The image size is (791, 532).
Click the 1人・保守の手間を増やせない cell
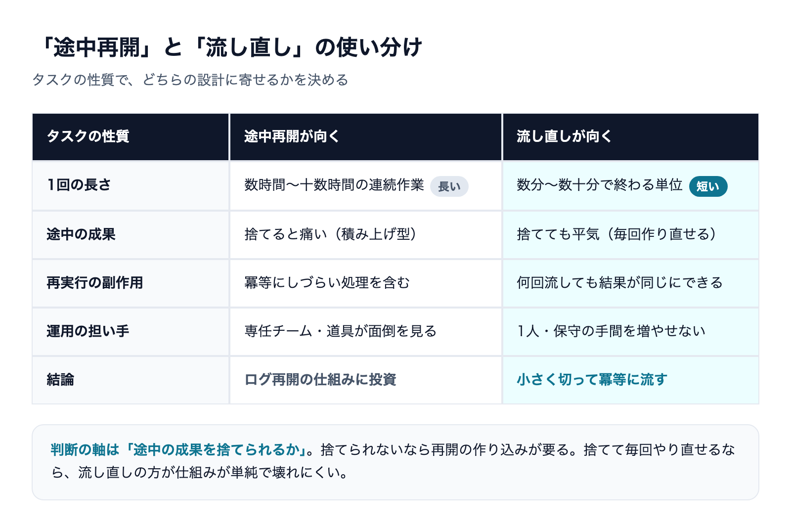tap(631, 332)
